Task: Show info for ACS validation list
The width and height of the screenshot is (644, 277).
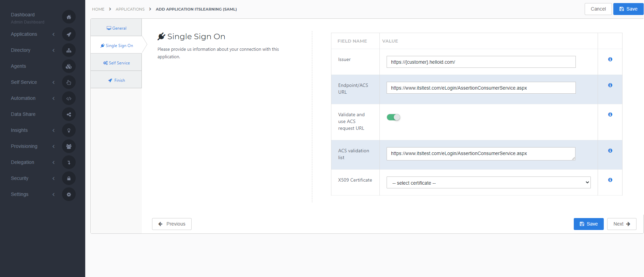Action: (610, 151)
